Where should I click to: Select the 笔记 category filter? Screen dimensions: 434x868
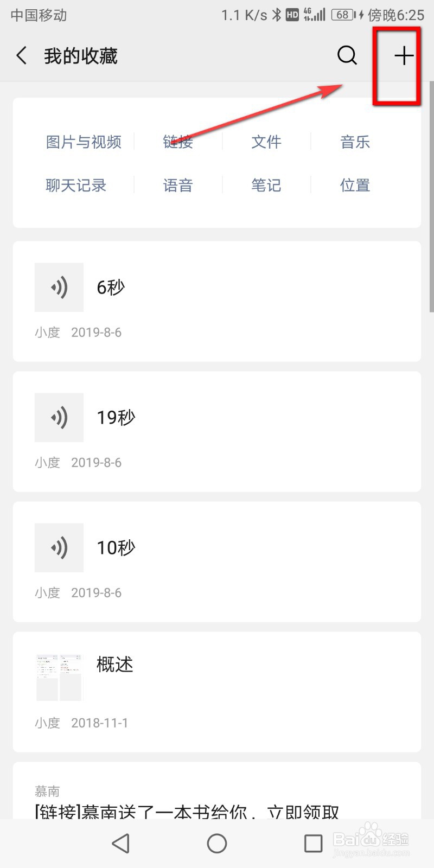click(266, 186)
